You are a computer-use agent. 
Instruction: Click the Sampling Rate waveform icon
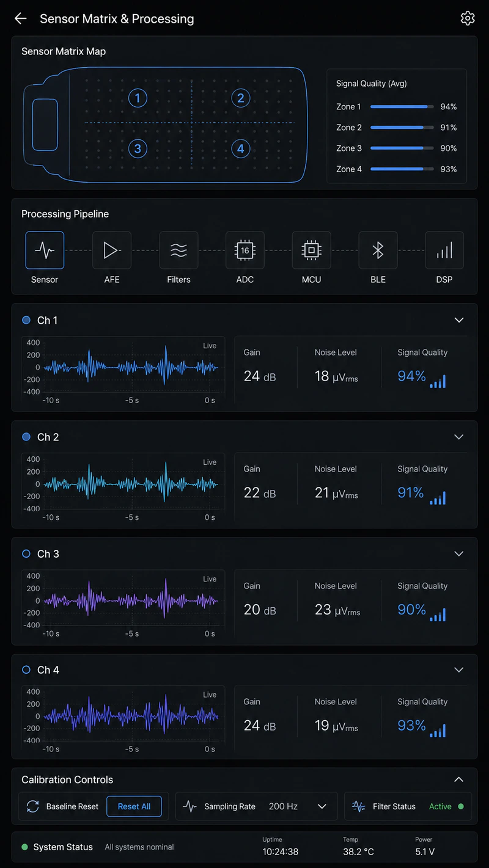190,806
